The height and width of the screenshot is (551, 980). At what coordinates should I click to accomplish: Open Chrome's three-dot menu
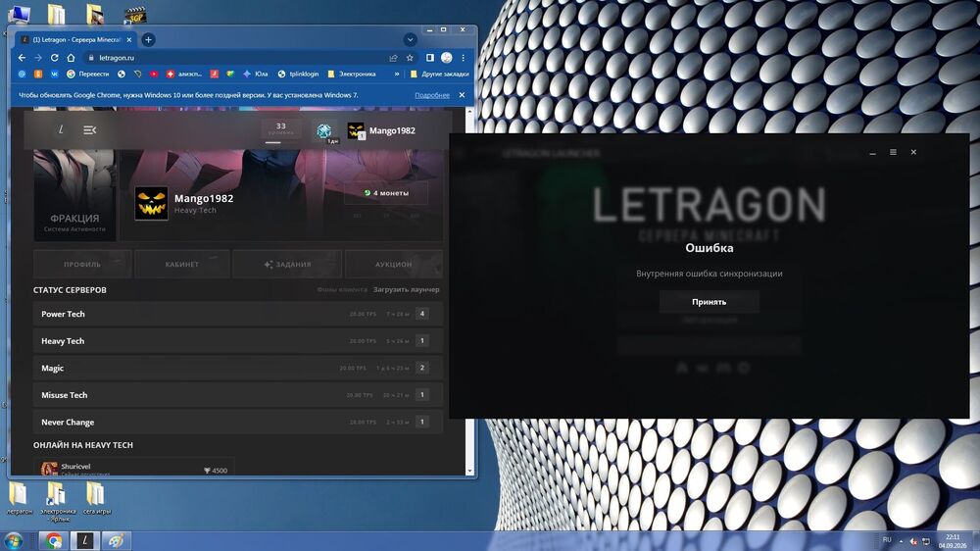tap(464, 58)
